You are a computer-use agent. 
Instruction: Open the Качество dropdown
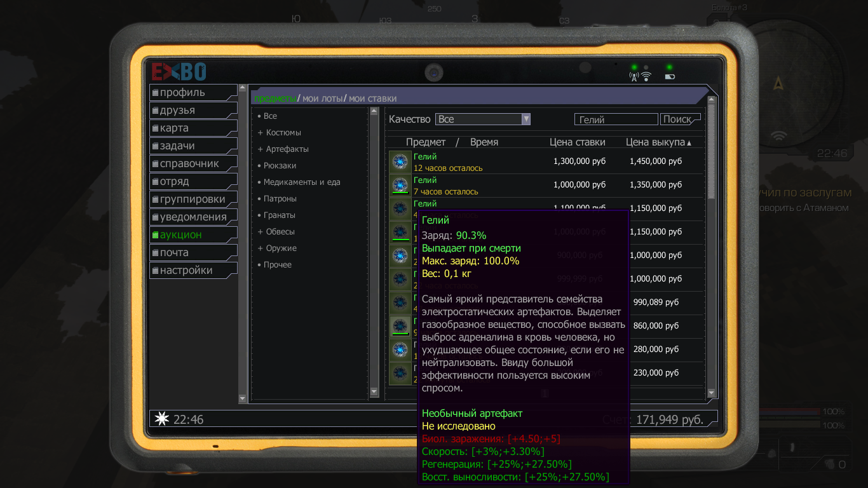483,119
